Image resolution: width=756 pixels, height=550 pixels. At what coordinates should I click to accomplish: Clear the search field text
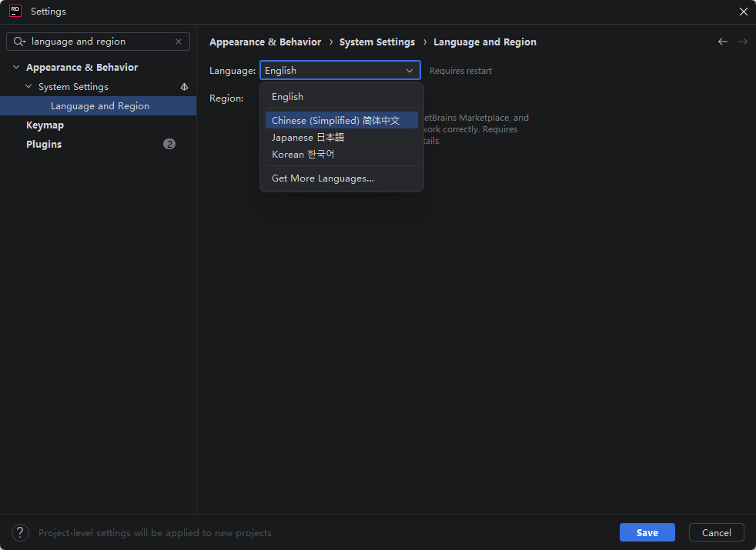click(179, 42)
